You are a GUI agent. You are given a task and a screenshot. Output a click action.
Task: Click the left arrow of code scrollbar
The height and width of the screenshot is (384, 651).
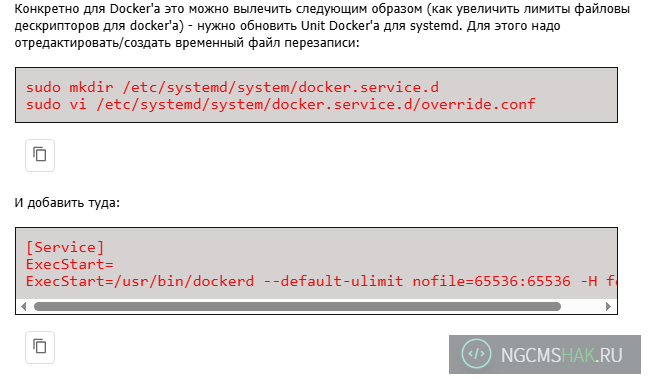point(23,307)
